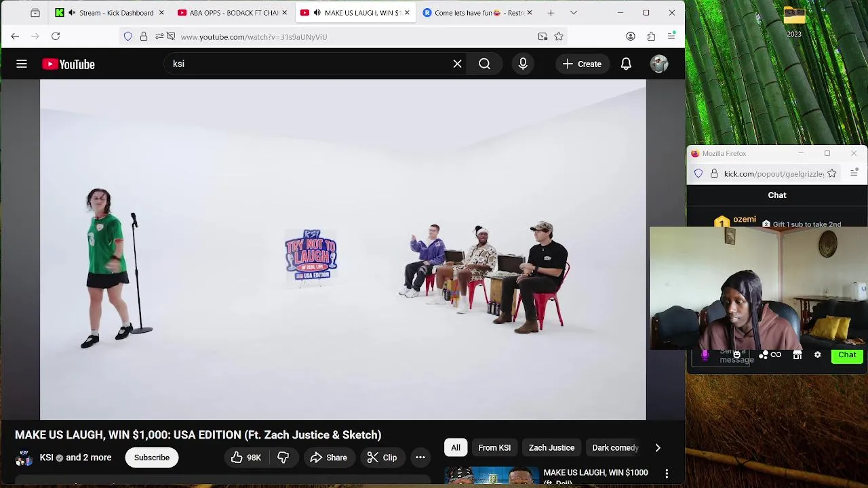
Task: Open the YouTube account avatar menu
Action: [659, 64]
